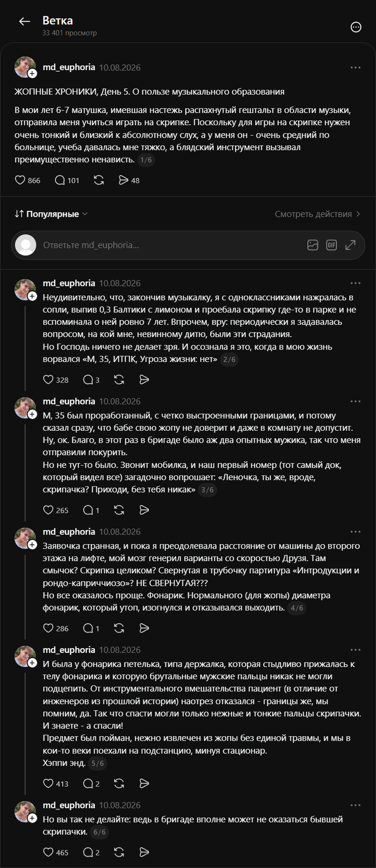Repost the 6/6 reply with 465 likes
376x868 pixels.
tap(119, 852)
